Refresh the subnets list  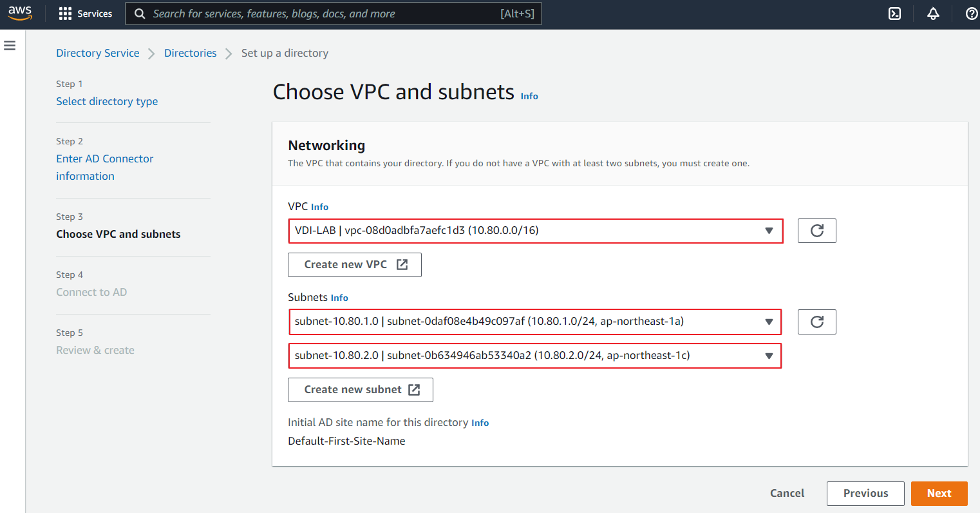pyautogui.click(x=816, y=322)
